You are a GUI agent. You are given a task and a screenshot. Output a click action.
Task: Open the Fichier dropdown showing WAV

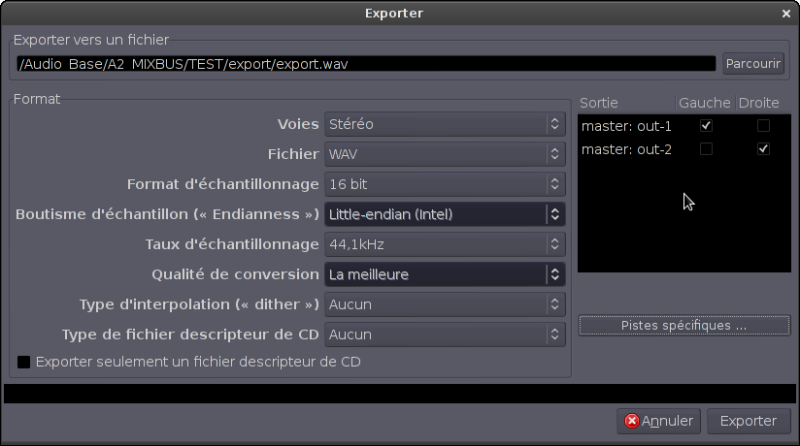445,154
